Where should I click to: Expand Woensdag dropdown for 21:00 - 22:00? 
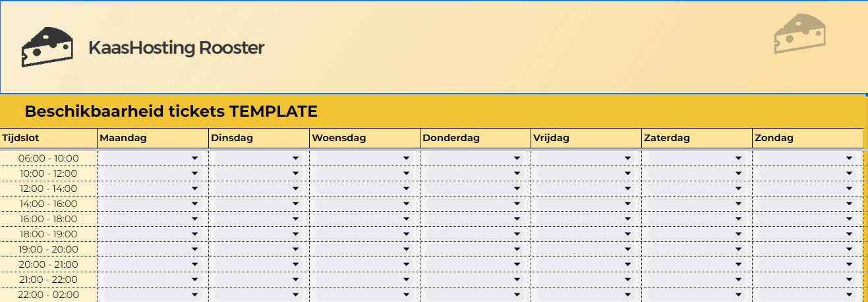tap(407, 280)
